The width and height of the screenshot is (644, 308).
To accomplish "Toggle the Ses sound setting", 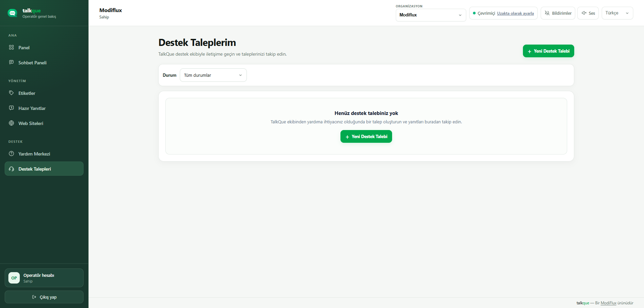I will tap(588, 13).
